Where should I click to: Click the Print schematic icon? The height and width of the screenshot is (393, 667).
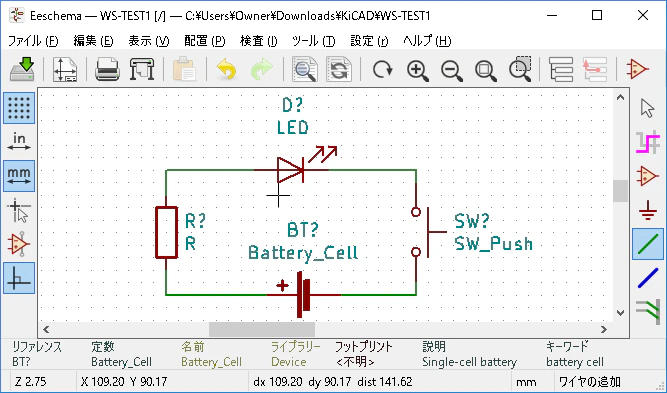(107, 69)
